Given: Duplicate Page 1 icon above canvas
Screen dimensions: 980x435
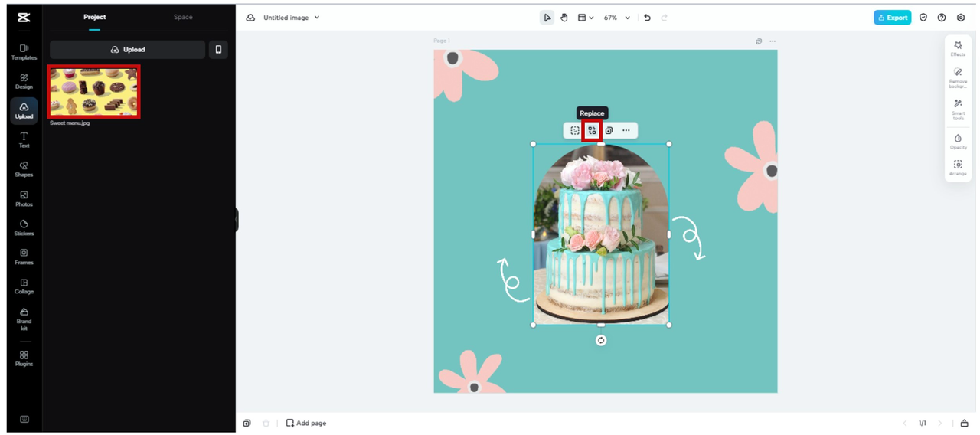Looking at the screenshot, I should pos(759,41).
